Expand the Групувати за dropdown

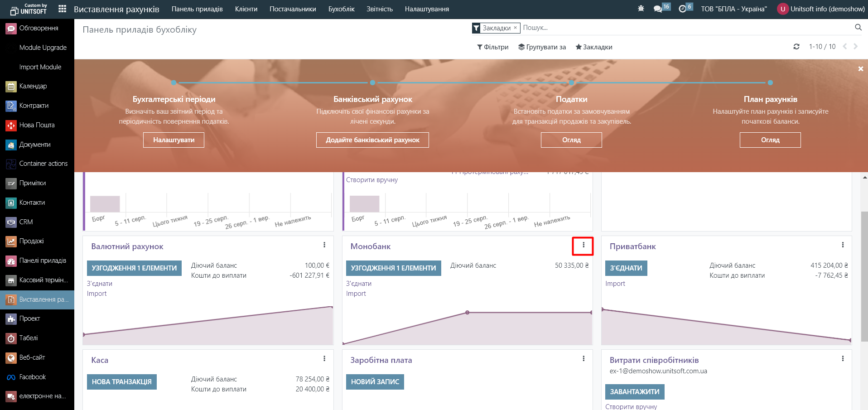[542, 47]
